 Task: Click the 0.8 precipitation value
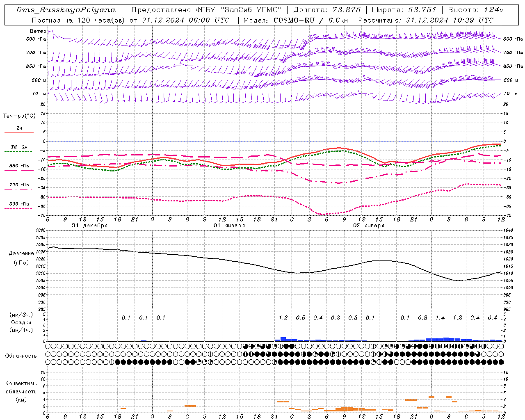422,318
